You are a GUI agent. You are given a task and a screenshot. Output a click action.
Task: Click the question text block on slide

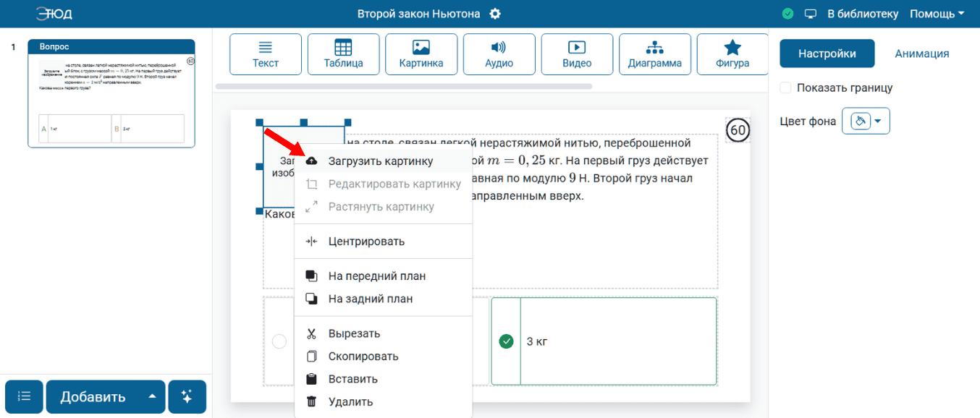click(491, 211)
